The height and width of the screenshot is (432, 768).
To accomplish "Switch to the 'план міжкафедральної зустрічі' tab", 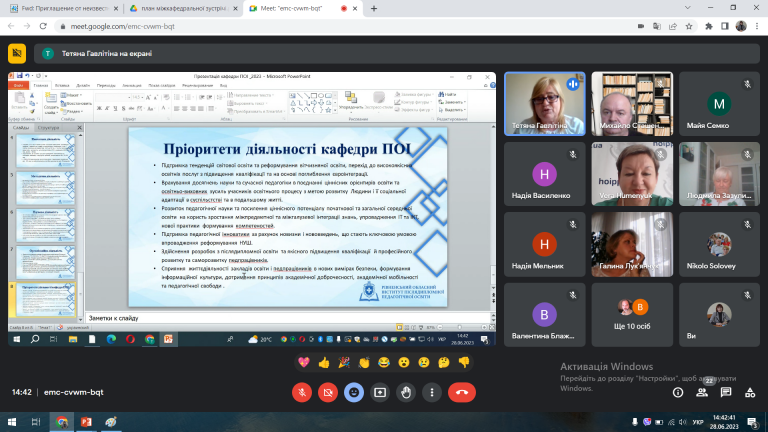I will click(181, 9).
